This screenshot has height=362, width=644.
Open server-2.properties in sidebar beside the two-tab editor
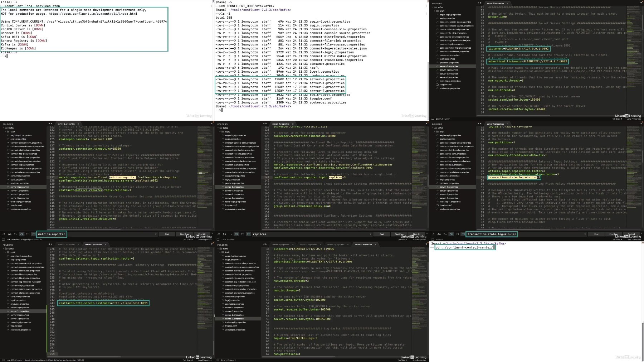pyautogui.click(x=20, y=315)
